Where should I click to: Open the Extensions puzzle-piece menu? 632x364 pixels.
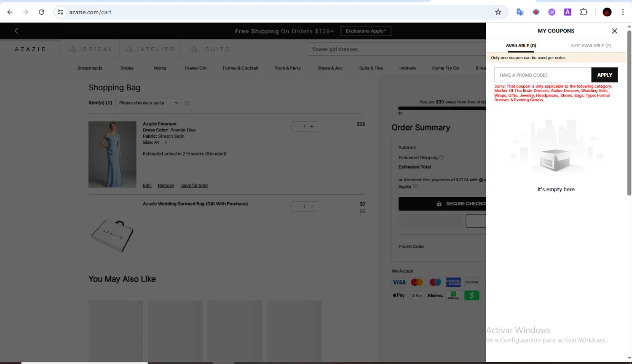[584, 12]
